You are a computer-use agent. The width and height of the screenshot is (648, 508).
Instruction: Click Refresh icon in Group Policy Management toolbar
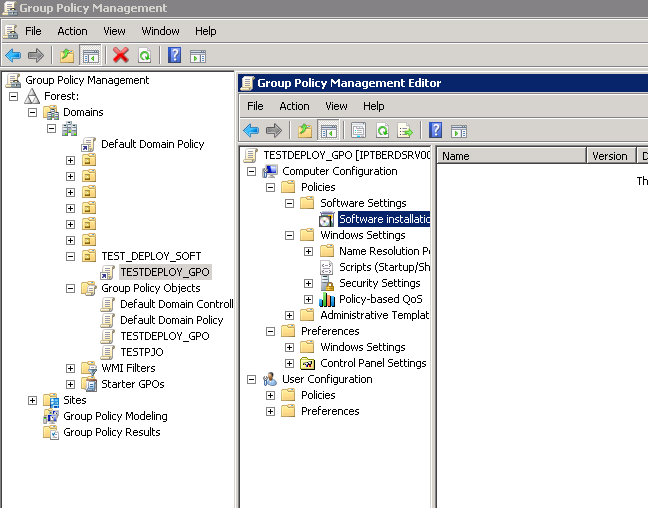click(145, 55)
